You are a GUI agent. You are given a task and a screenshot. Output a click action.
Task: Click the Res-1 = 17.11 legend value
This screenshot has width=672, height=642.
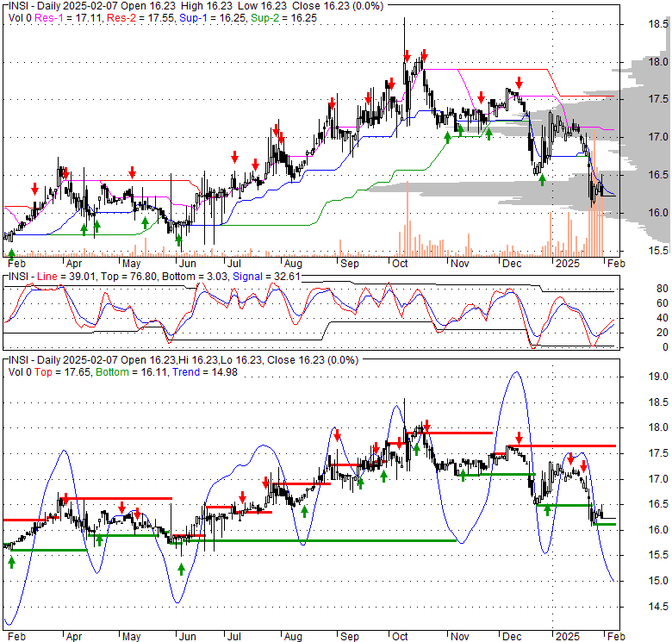click(x=68, y=18)
